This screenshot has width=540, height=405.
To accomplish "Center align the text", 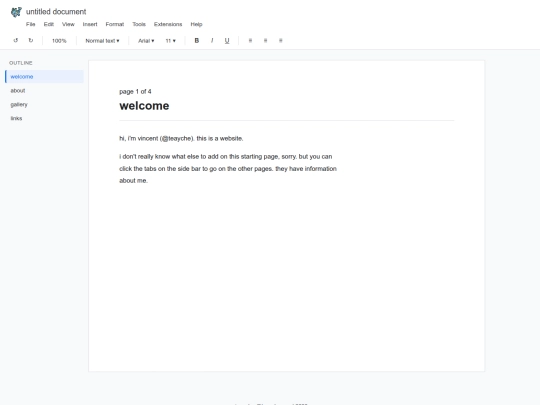I will point(266,41).
